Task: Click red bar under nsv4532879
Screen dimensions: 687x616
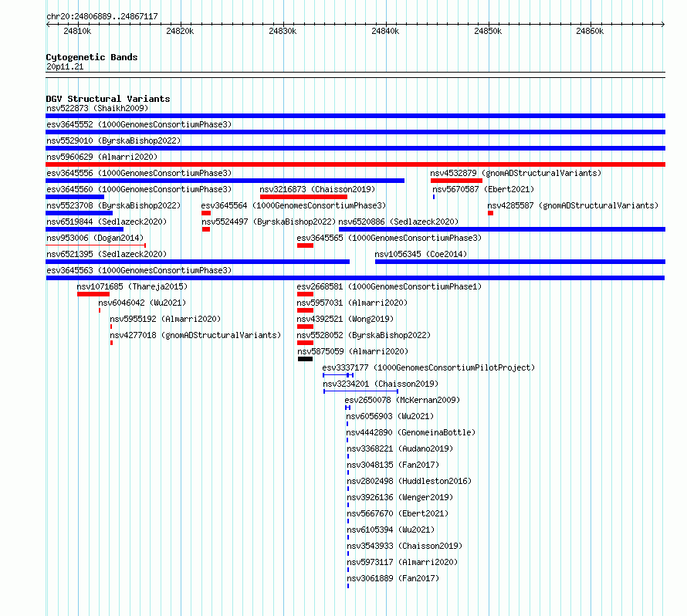Action: [x=456, y=181]
